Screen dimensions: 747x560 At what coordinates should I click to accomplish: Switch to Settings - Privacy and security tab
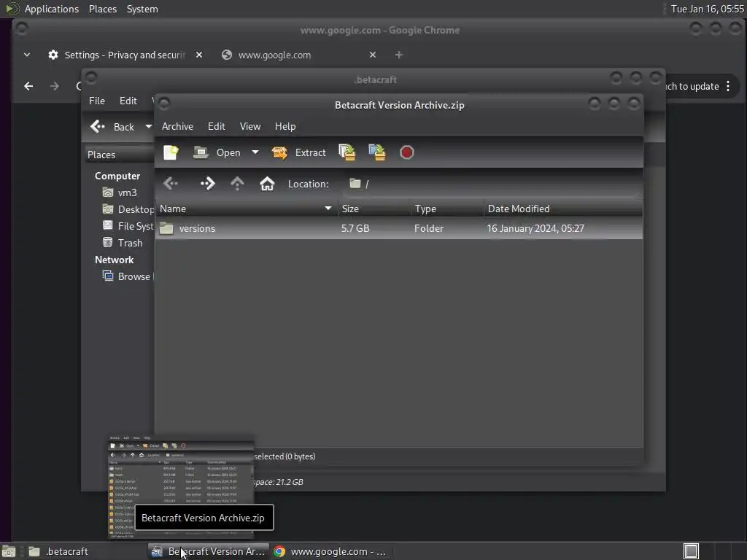point(125,55)
